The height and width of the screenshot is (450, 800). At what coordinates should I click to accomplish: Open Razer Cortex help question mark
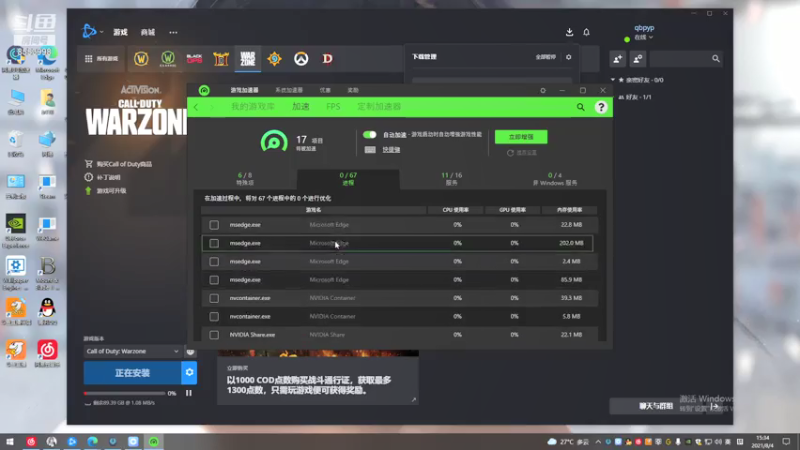[x=601, y=107]
